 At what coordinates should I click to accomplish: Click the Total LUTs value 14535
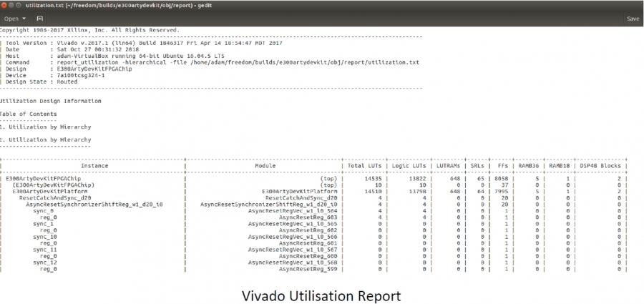(373, 179)
